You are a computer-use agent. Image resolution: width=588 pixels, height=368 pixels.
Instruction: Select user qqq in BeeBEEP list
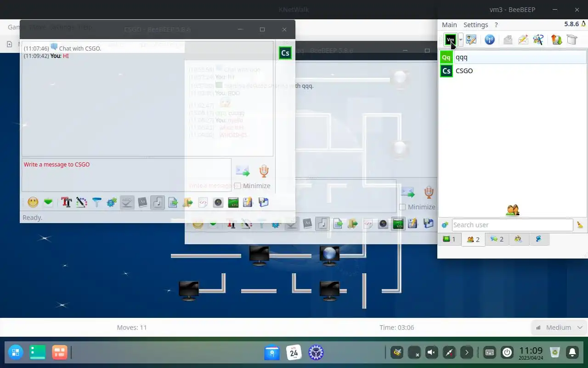[513, 57]
